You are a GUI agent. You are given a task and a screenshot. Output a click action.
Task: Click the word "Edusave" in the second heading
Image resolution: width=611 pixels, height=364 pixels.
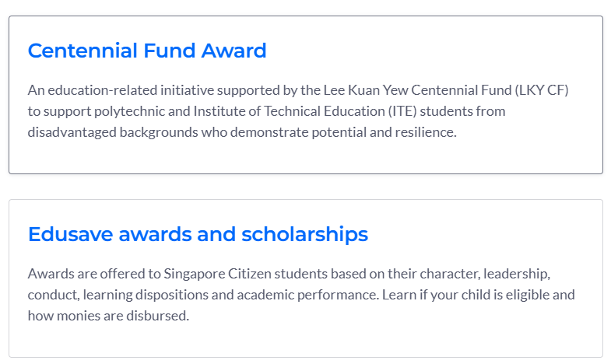pos(69,234)
